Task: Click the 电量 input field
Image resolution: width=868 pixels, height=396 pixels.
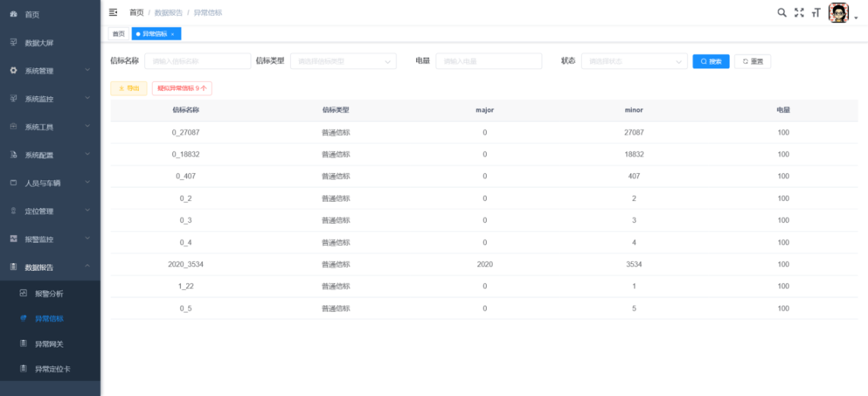Action: pos(488,61)
